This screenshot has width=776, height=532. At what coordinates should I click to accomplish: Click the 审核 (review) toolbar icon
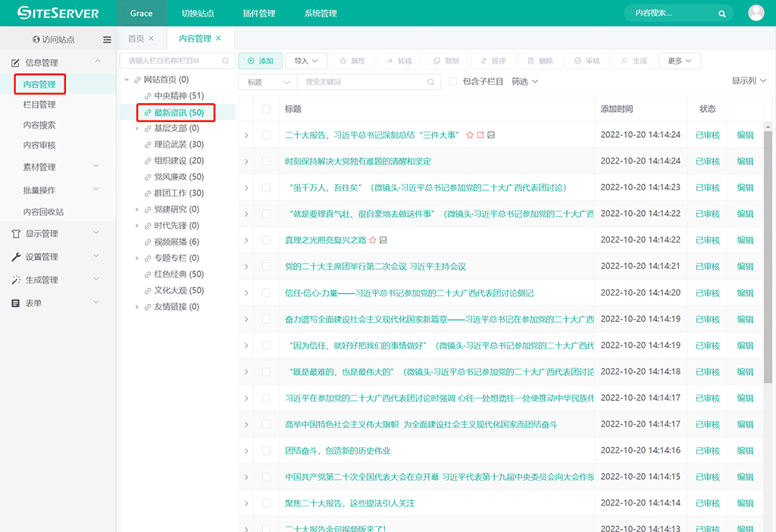(x=586, y=61)
